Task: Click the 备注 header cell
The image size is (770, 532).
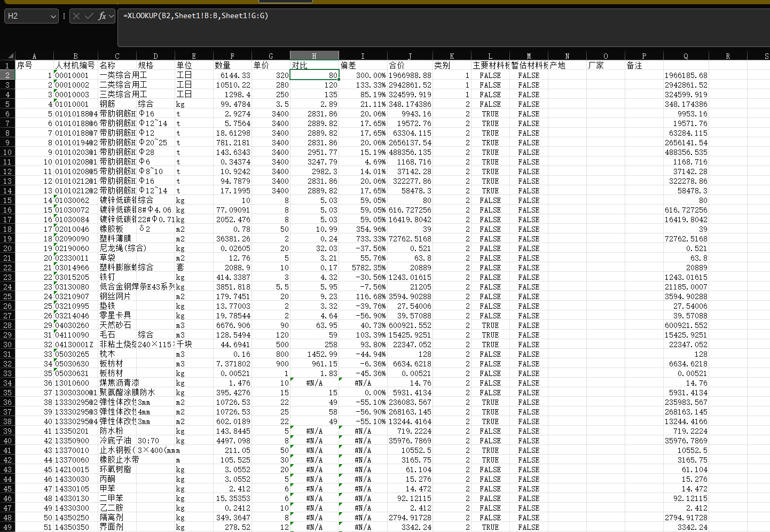Action: click(x=644, y=65)
